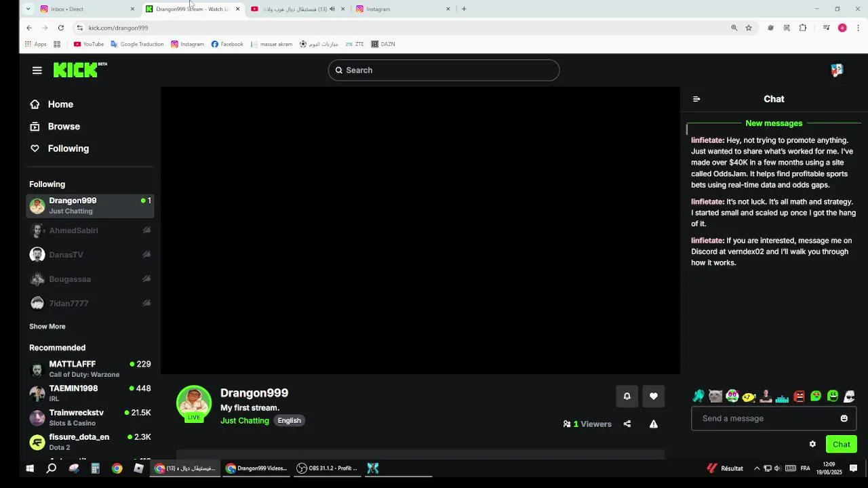Click the Drangon999 streamer avatar
The height and width of the screenshot is (488, 868).
[x=194, y=403]
